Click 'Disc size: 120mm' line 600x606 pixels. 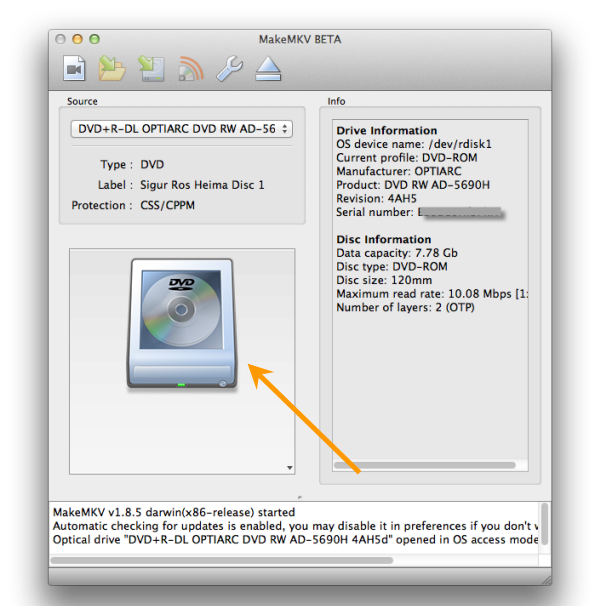click(x=384, y=280)
